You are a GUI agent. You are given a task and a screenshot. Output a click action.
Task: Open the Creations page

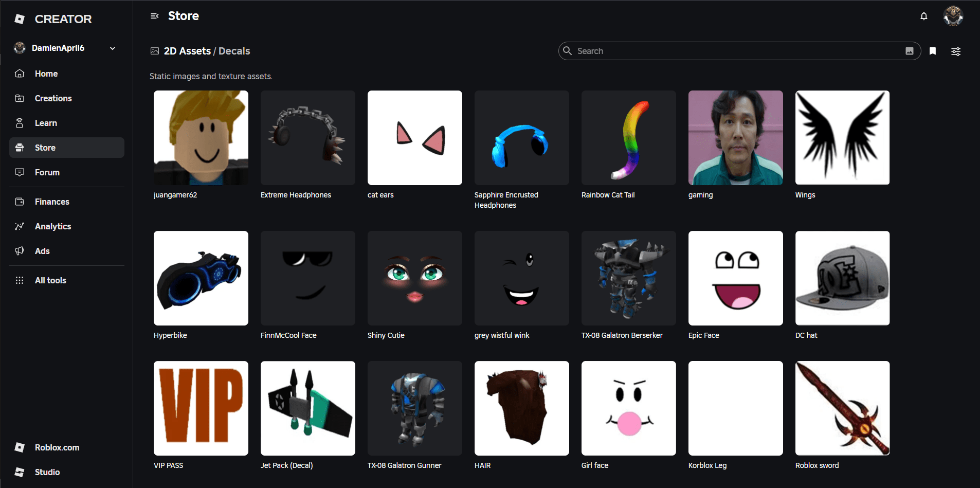(x=53, y=98)
